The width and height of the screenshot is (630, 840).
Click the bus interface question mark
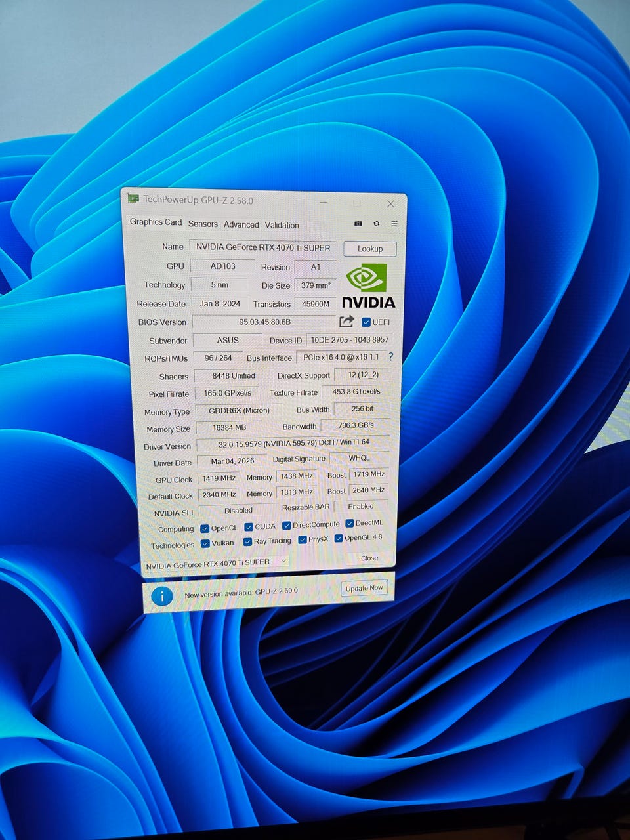(x=391, y=357)
